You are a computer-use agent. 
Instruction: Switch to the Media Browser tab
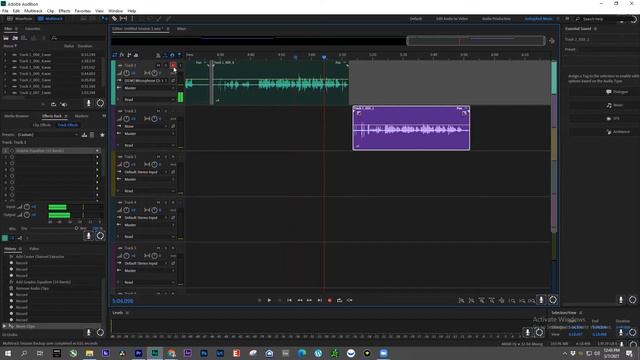pyautogui.click(x=17, y=116)
